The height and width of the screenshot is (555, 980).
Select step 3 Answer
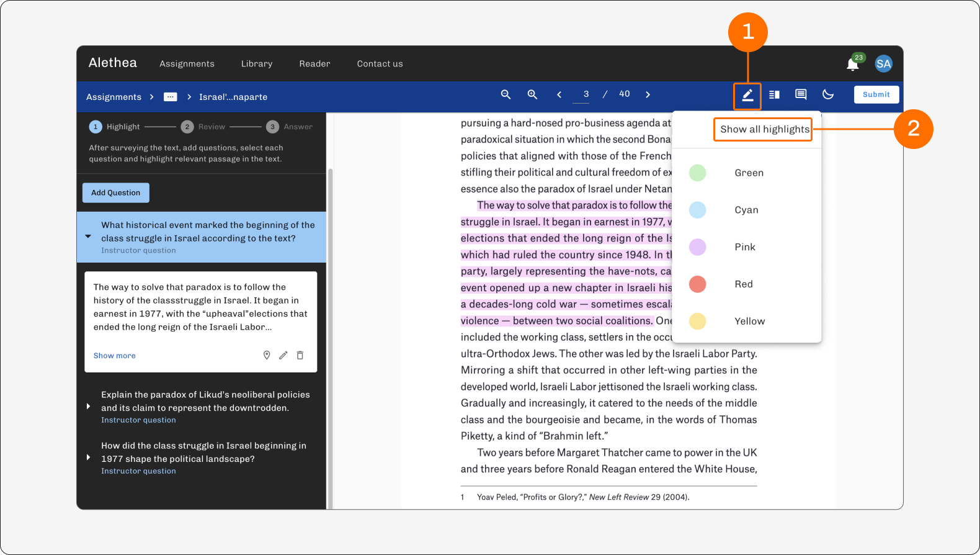(290, 127)
